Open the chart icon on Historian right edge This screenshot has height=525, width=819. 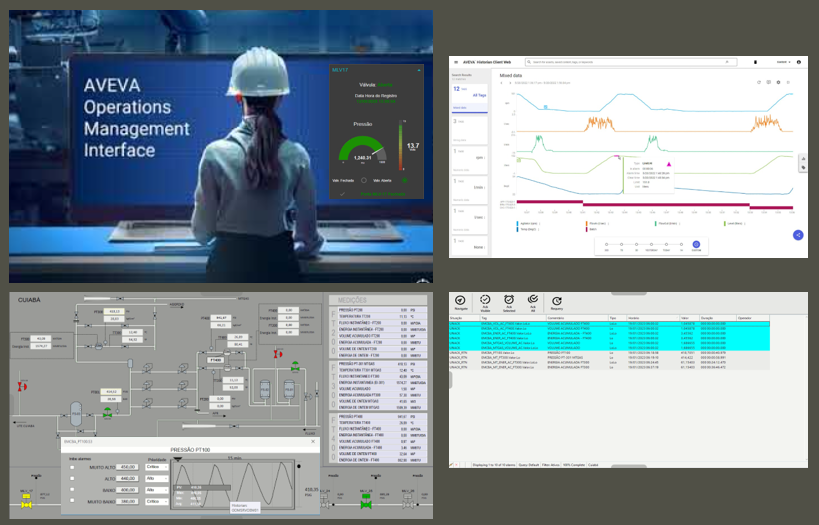pos(803,158)
